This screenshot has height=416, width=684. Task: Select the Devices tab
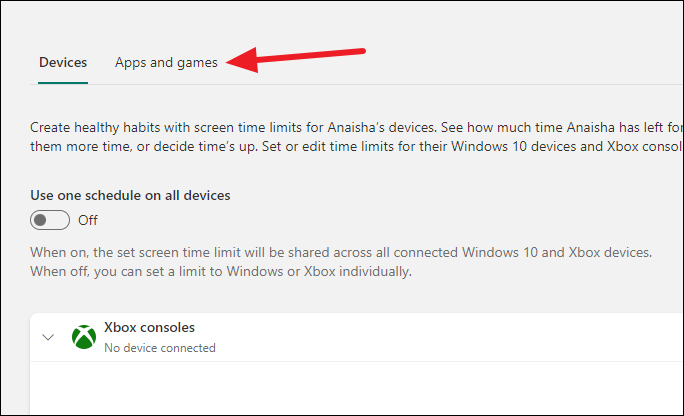(63, 62)
